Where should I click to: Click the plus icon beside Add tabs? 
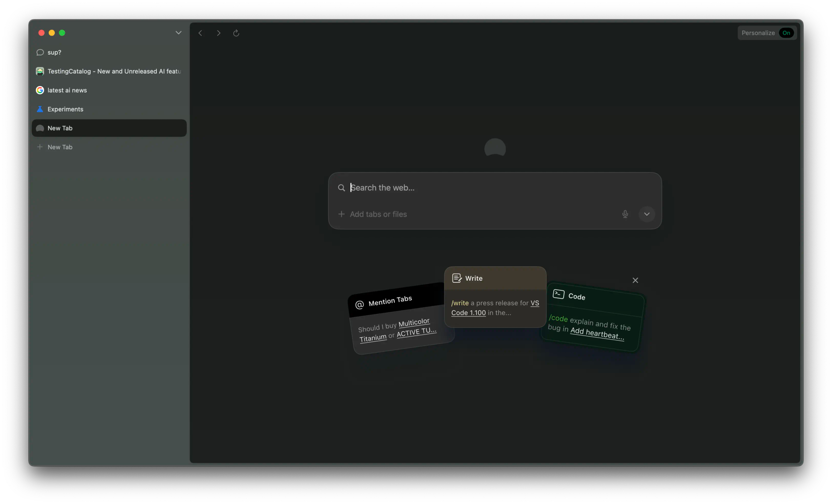point(341,214)
